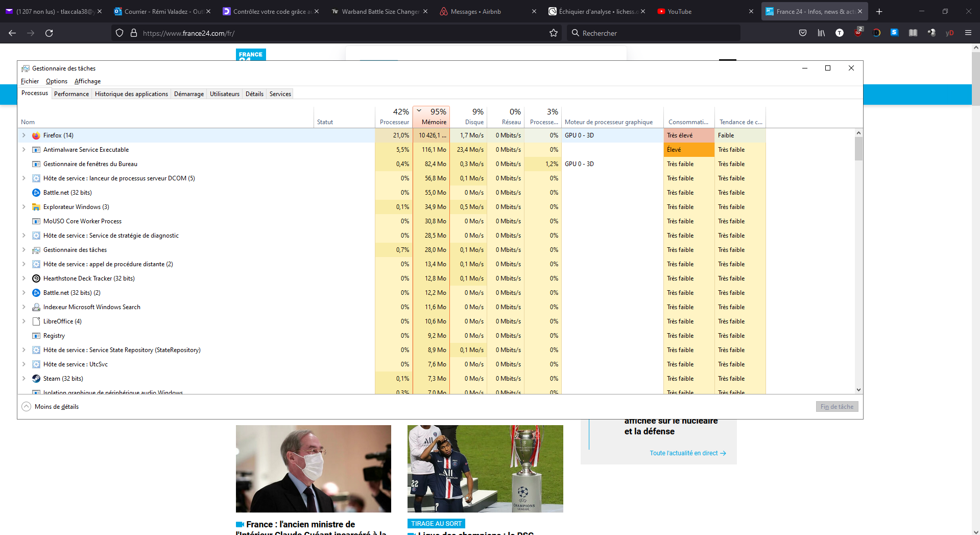Click the Firefox process icon in Task Manager
This screenshot has height=535, width=980.
point(36,135)
